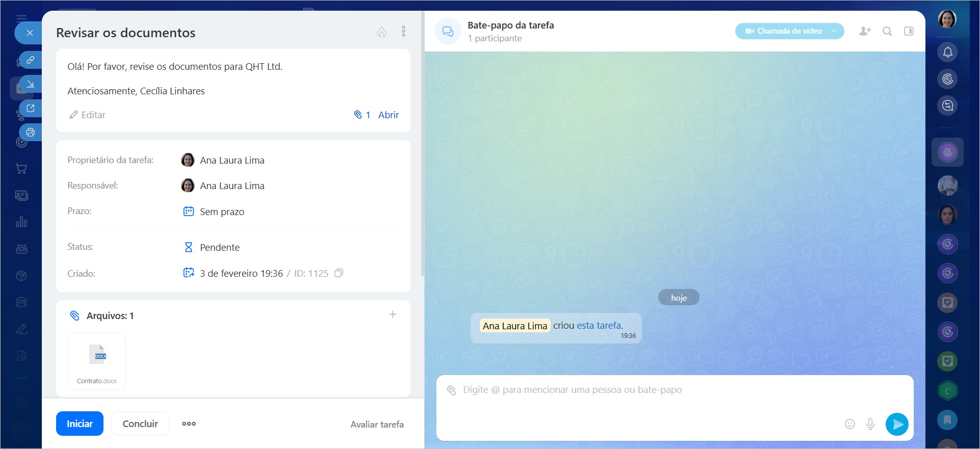Toggle the chat sidebar panel
The image size is (980, 449).
point(909,31)
